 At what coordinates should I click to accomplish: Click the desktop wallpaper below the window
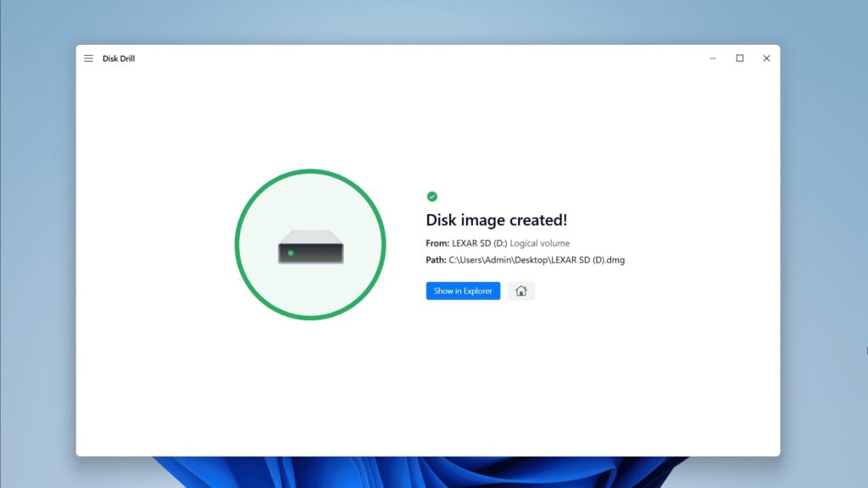click(x=434, y=474)
